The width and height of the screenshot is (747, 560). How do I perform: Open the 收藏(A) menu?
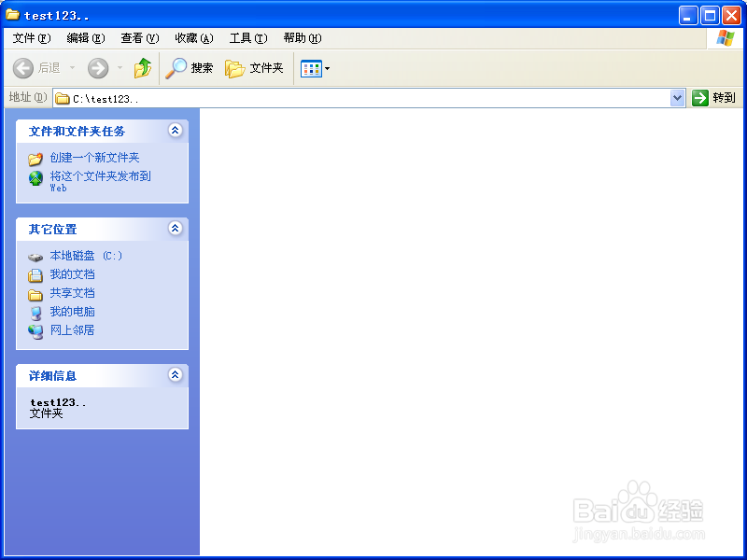(194, 38)
